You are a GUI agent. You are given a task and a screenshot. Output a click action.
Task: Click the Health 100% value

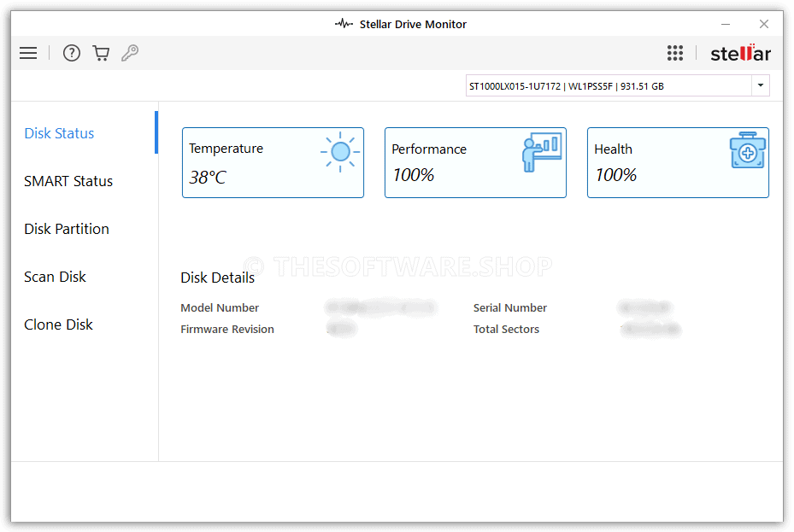615,175
